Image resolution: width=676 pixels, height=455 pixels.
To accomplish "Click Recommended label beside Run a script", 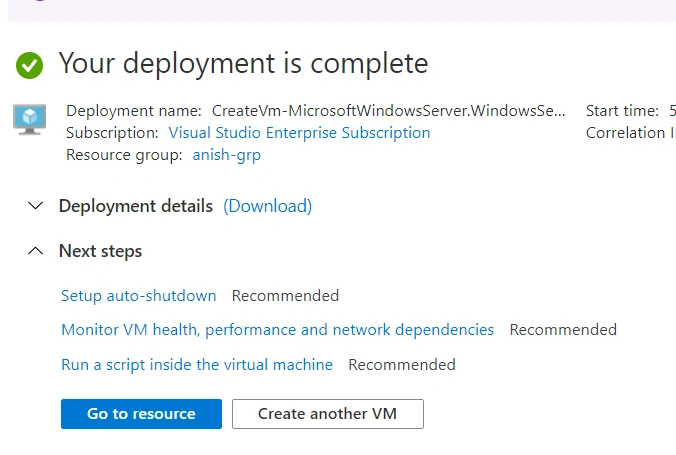I will pyautogui.click(x=402, y=365).
